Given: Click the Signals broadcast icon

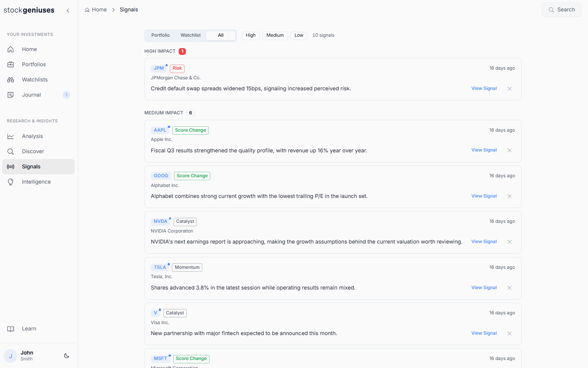Looking at the screenshot, I should 11,167.
